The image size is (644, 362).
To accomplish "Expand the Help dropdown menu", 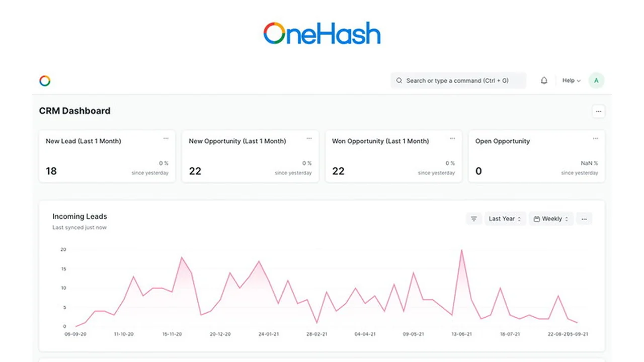I will [x=571, y=80].
